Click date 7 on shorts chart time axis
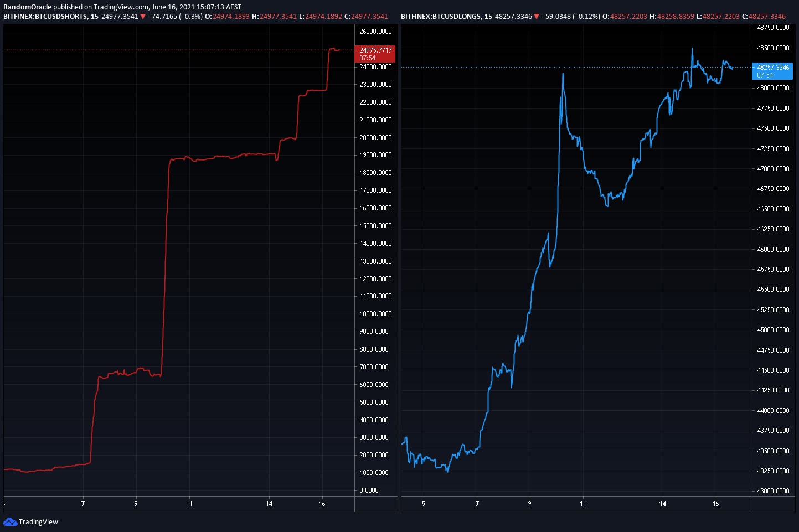Image resolution: width=799 pixels, height=532 pixels. [83, 504]
